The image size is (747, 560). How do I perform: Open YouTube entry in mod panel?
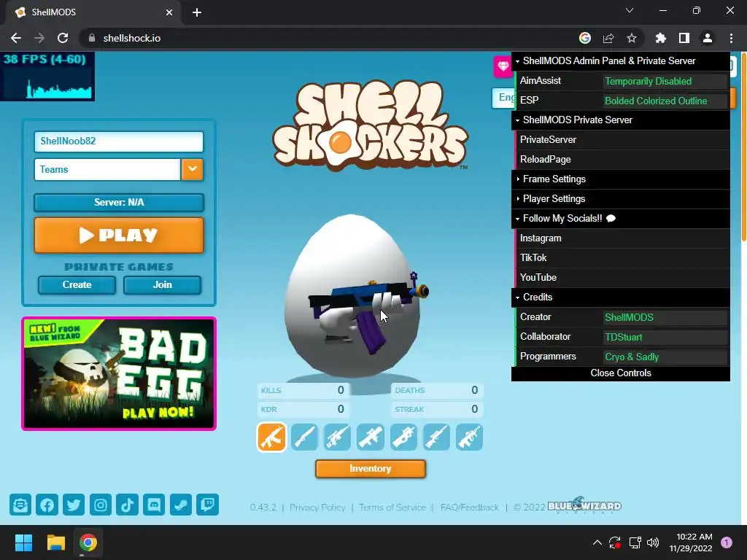click(x=622, y=278)
